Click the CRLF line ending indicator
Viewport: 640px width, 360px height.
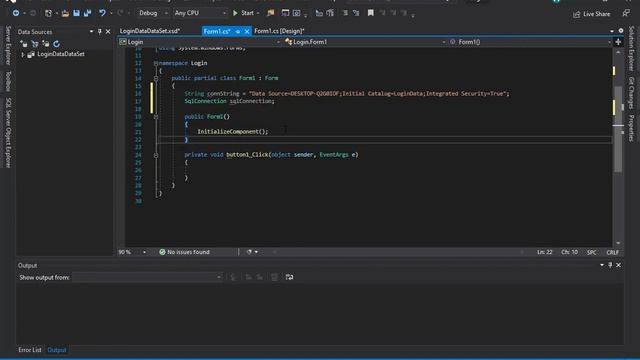612,253
